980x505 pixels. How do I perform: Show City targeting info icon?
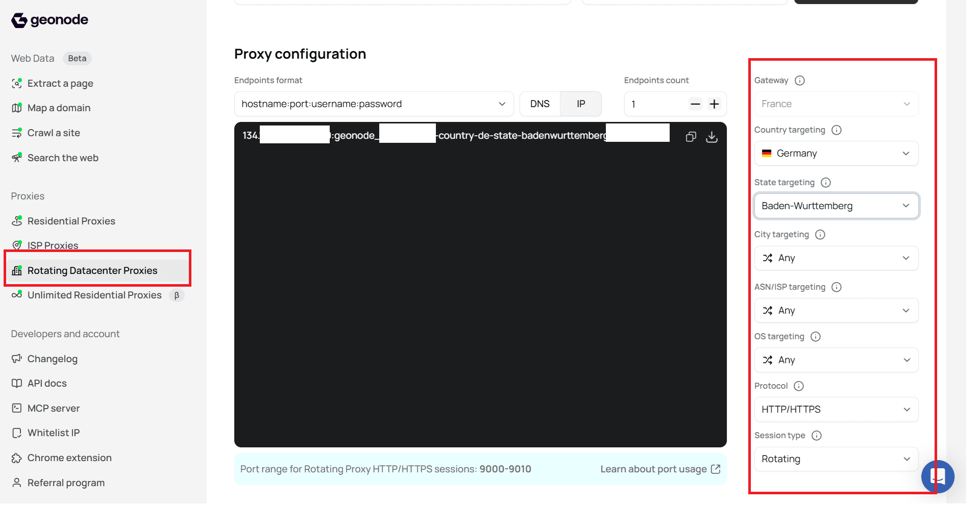click(x=820, y=235)
